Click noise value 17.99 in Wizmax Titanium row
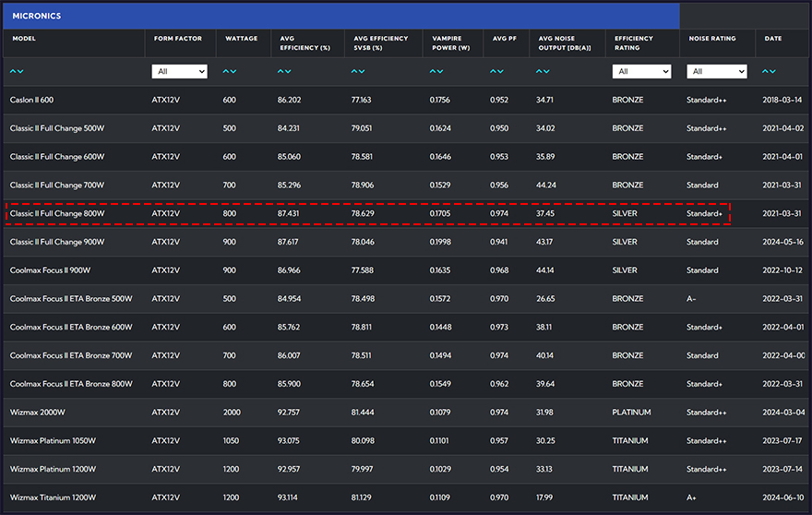Screen dimensions: 812x515 (544, 497)
